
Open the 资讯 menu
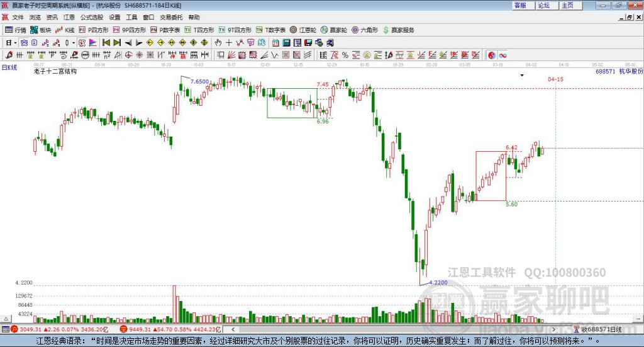52,17
